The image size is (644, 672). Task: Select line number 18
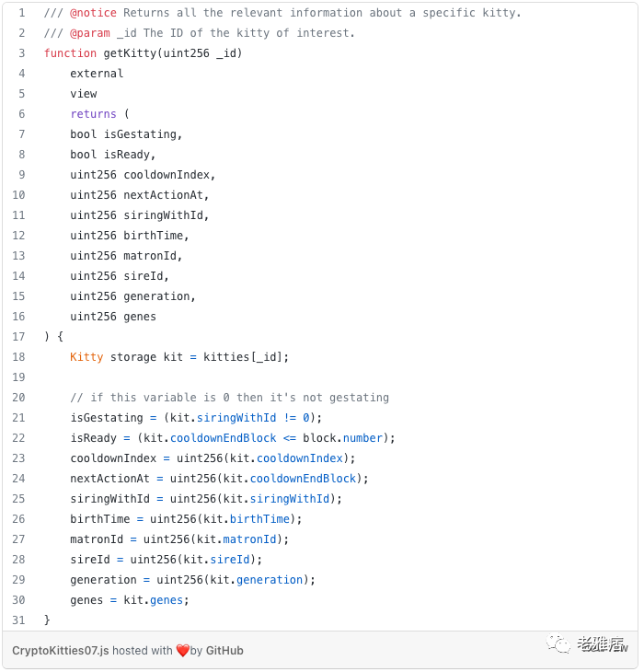coord(18,357)
